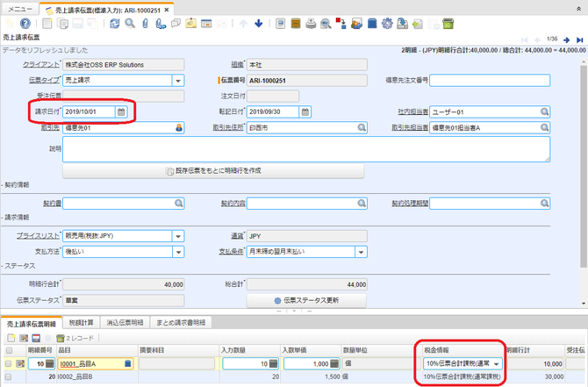
Task: Switch to the 税額計算 tab
Action: point(82,323)
